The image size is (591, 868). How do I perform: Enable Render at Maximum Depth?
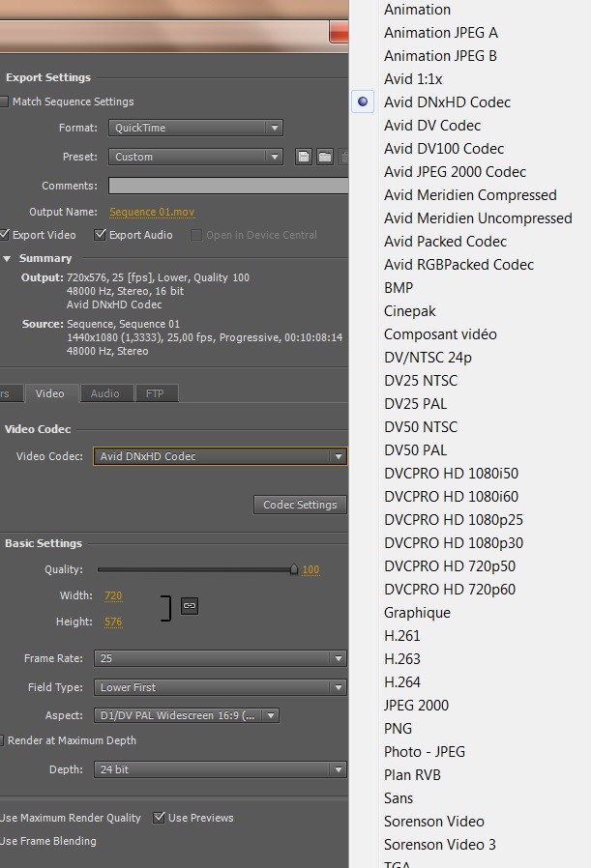pyautogui.click(x=2, y=740)
